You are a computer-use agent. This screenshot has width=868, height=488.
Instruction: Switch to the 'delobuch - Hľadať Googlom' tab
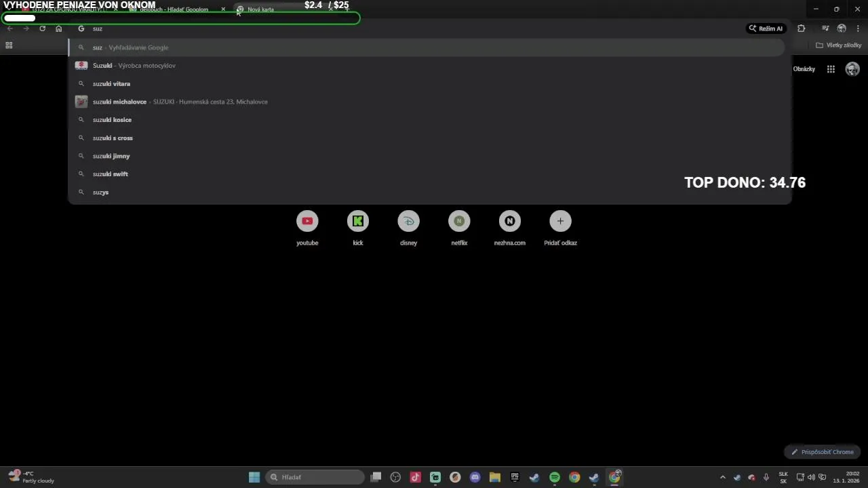174,9
